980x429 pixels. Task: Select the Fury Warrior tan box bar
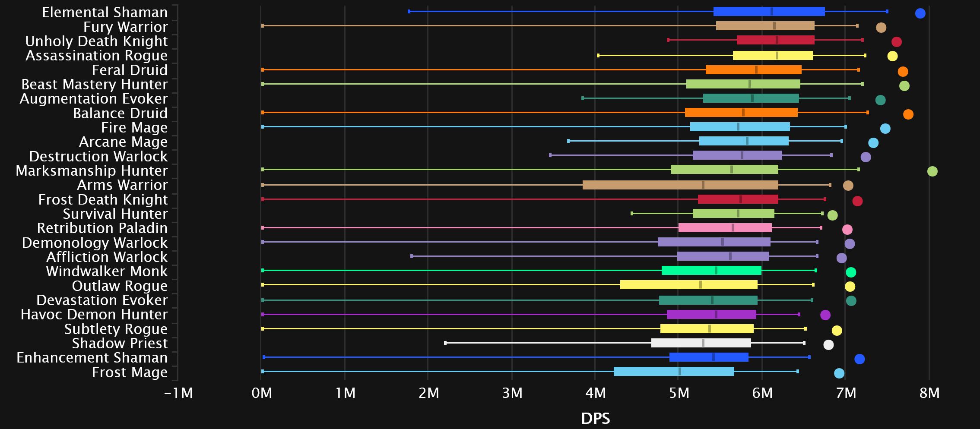pyautogui.click(x=765, y=26)
